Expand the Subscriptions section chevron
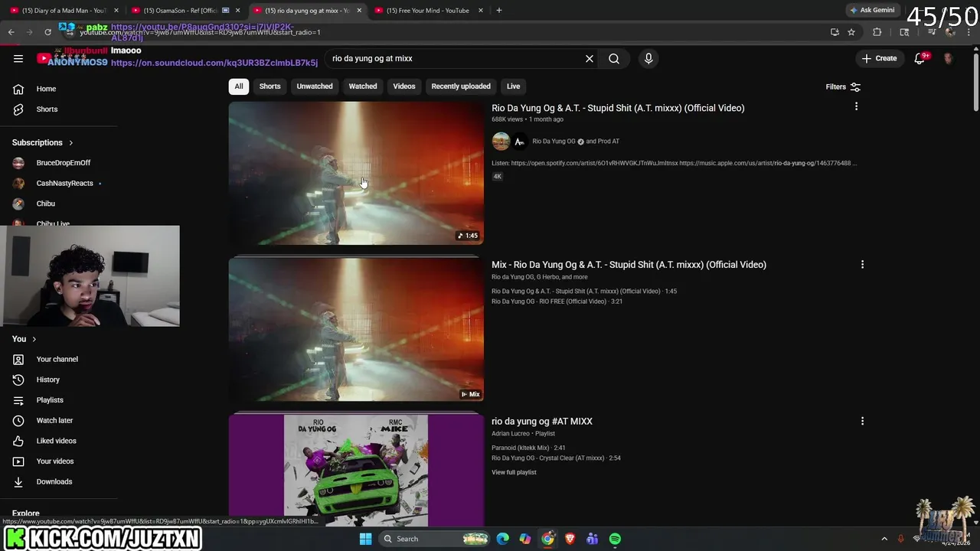The height and width of the screenshot is (551, 980). coord(70,143)
